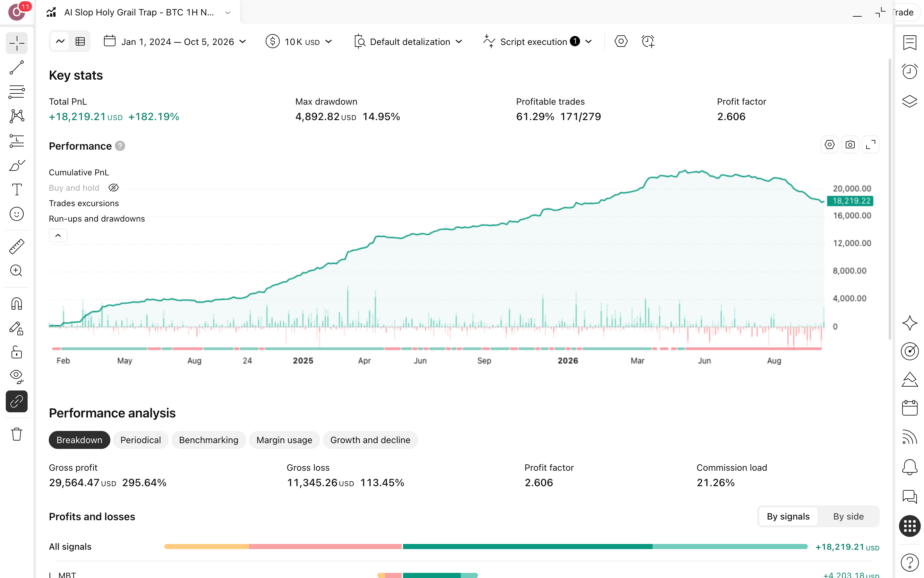This screenshot has width=924, height=578.
Task: Show the hidden Buy and hold series
Action: [x=113, y=188]
